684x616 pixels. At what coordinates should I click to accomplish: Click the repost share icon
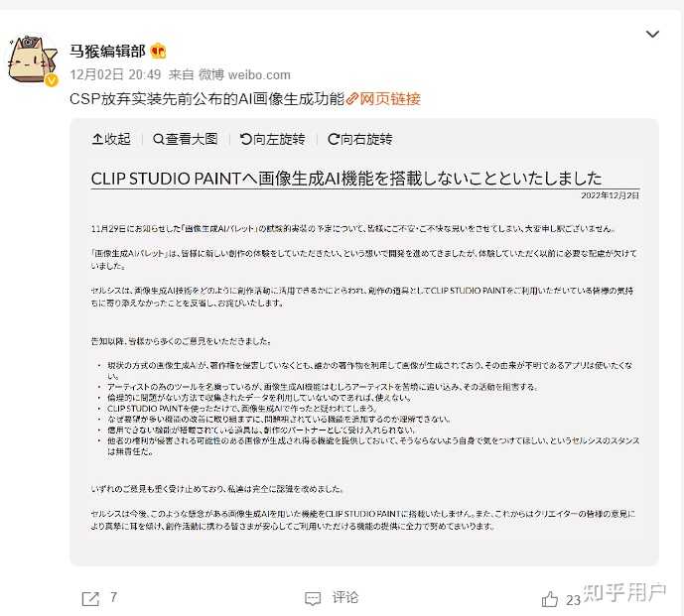point(90,598)
